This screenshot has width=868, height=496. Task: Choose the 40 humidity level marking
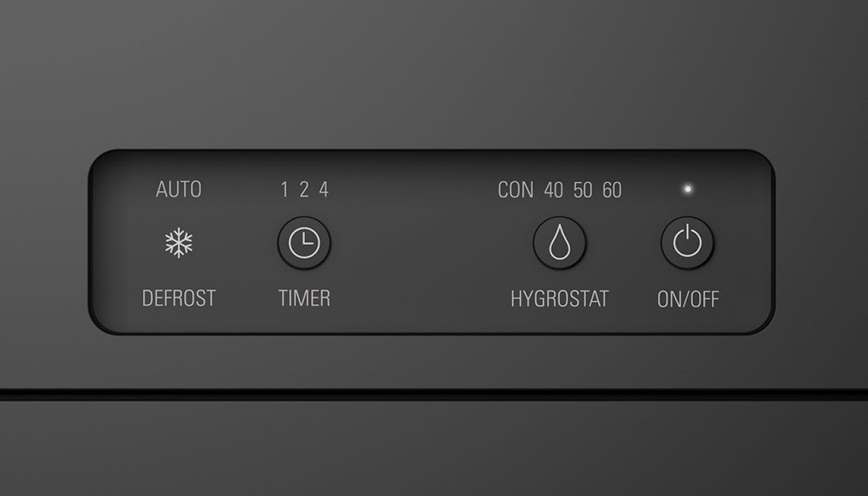tap(554, 190)
